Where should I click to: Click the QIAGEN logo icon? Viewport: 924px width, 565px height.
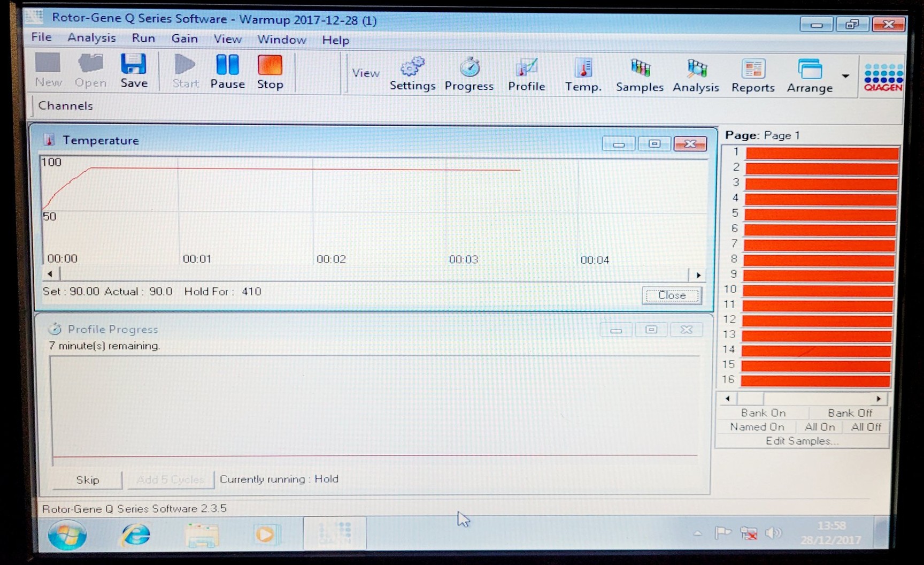click(883, 77)
